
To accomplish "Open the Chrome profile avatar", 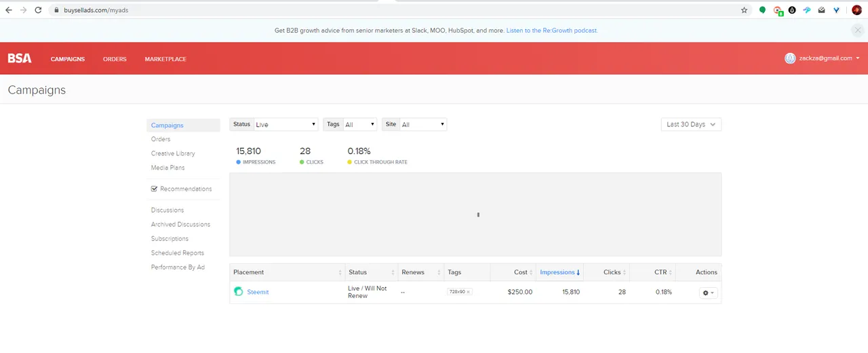I will pyautogui.click(x=857, y=10).
